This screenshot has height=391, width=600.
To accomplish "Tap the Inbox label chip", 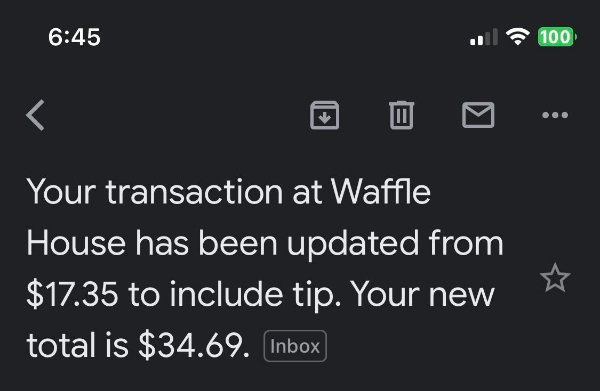I will 295,346.
